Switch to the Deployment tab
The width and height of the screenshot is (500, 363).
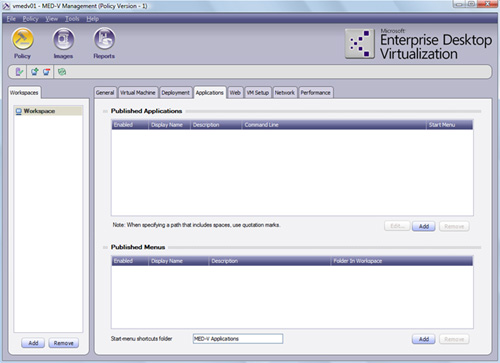(x=175, y=93)
